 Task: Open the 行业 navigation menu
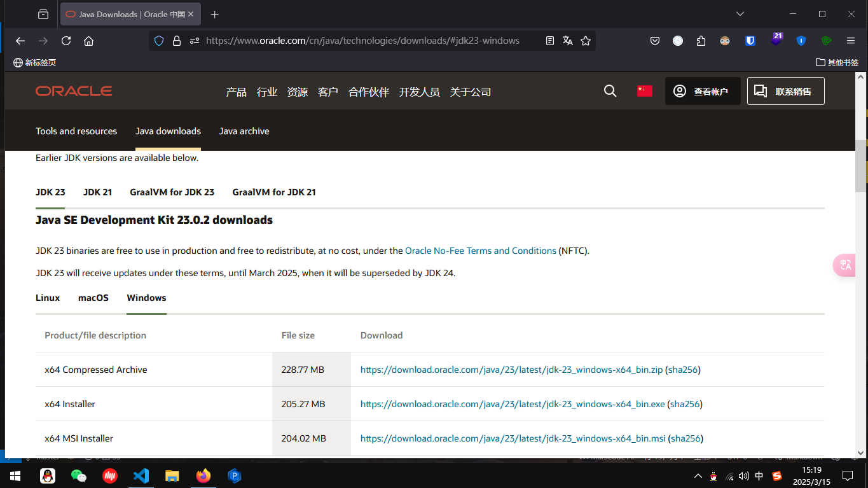(x=267, y=92)
